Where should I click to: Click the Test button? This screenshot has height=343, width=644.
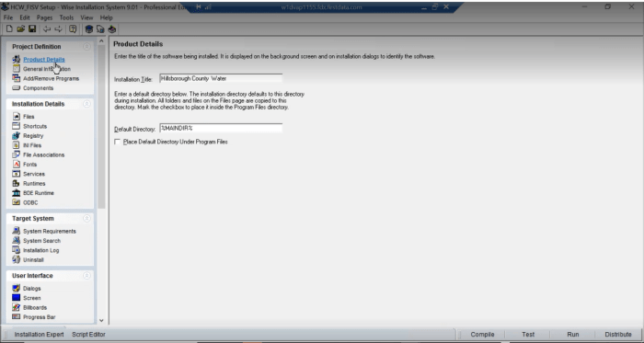(x=528, y=335)
